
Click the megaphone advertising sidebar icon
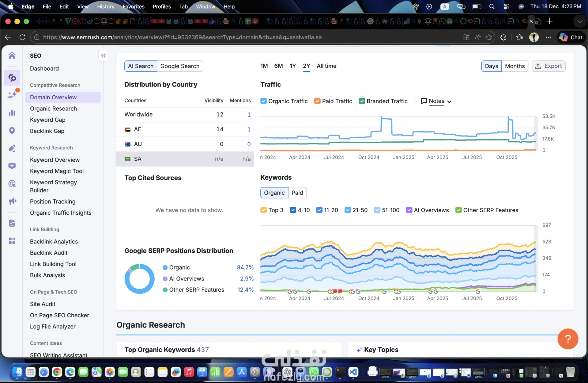coord(12,201)
